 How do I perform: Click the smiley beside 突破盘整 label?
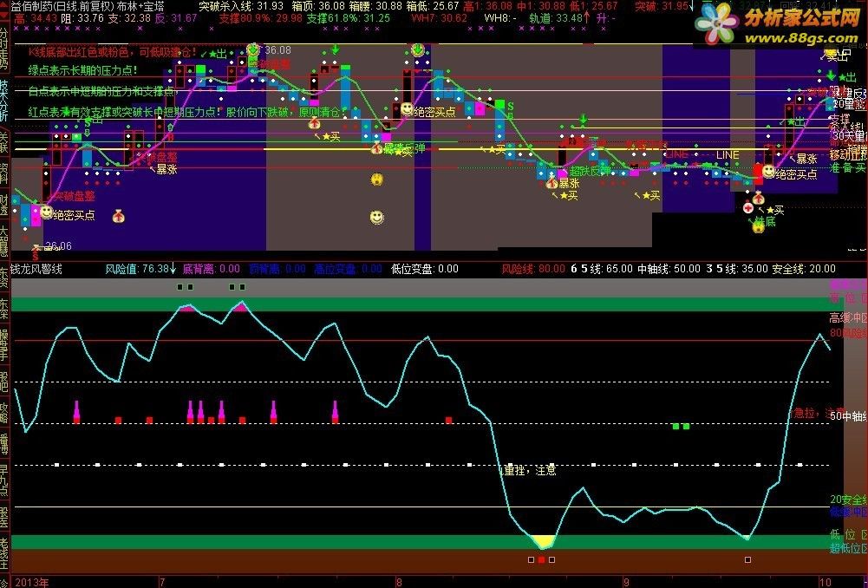47,212
